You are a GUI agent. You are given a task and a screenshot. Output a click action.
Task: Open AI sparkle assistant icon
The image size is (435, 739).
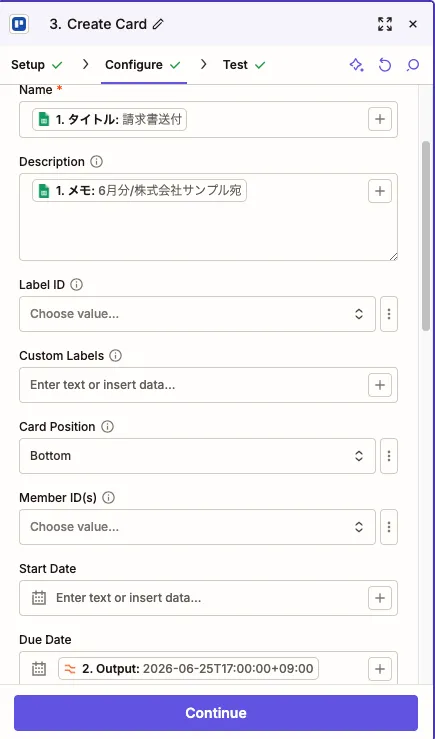click(356, 65)
